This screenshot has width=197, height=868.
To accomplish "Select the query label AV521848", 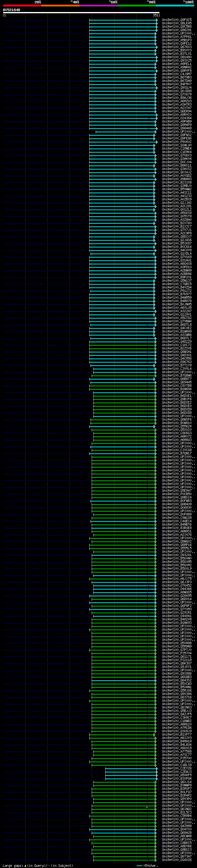I will coord(11,10).
